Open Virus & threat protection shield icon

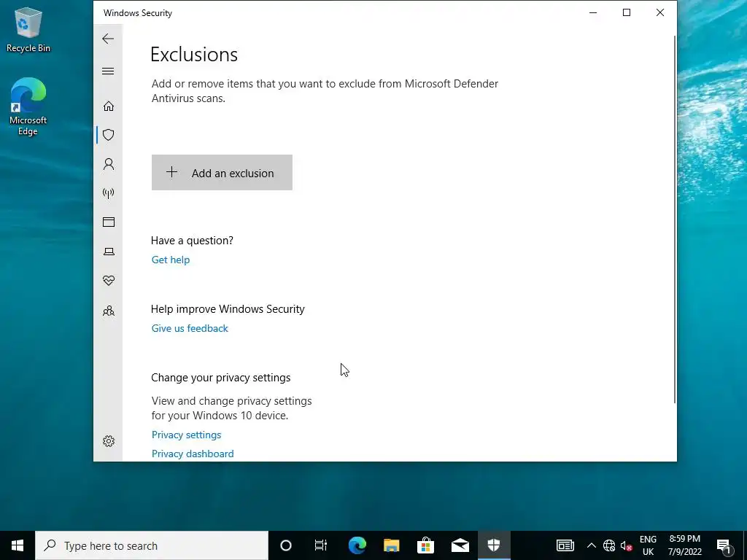(109, 135)
